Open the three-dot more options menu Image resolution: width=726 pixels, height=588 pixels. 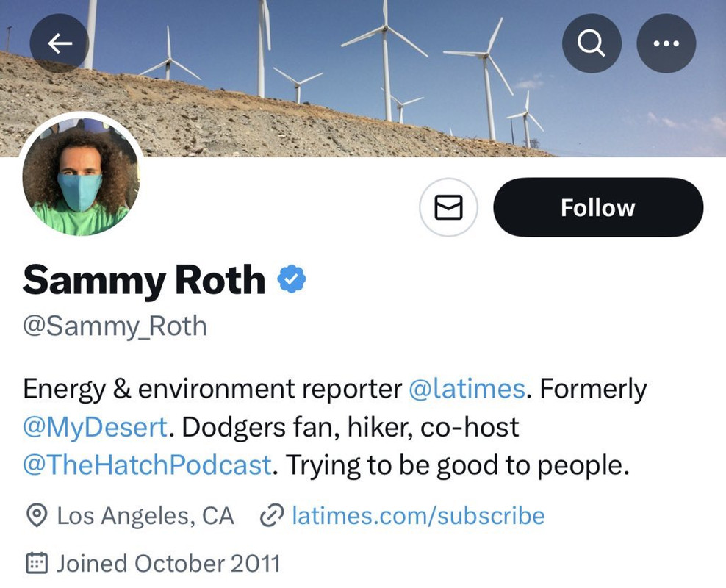(666, 44)
